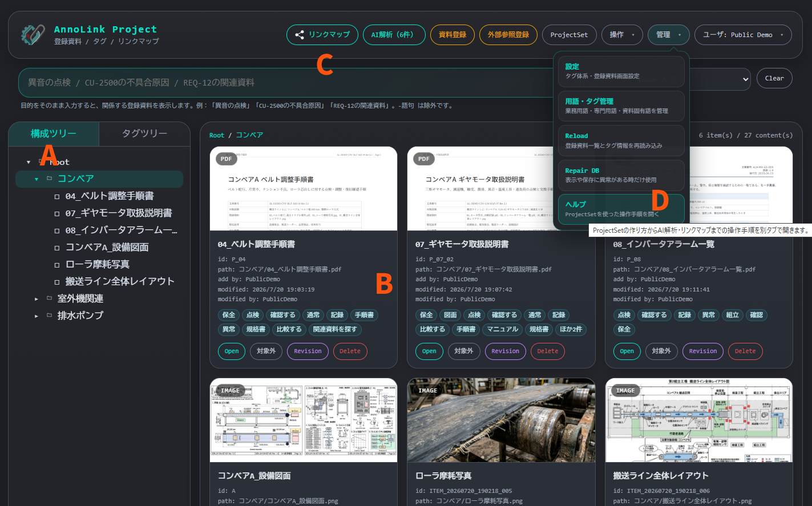The height and width of the screenshot is (506, 812).
Task: Click the AnnoLink Project logo icon
Action: (33, 35)
